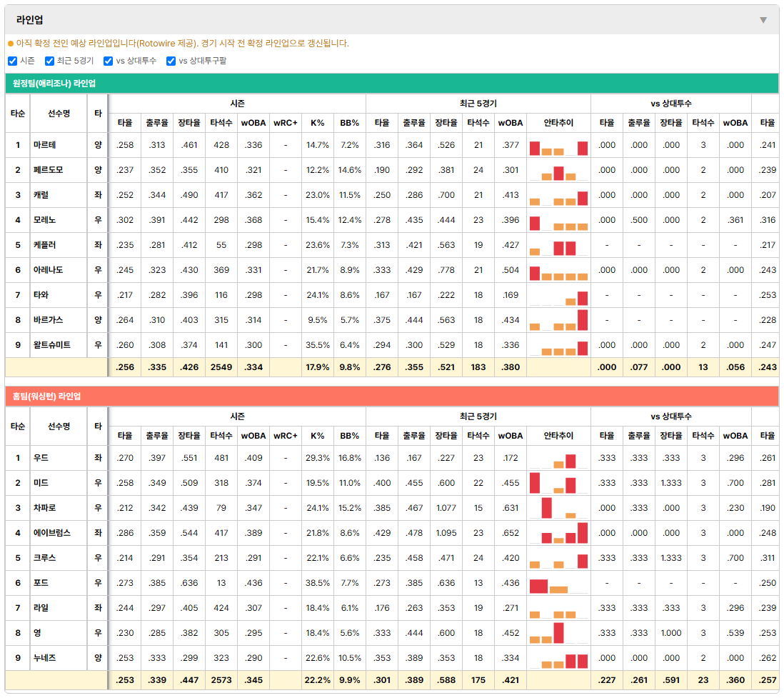Screen dimensions: 784x698
Task: Open player 우드 in Washington lineup
Action: [41, 458]
